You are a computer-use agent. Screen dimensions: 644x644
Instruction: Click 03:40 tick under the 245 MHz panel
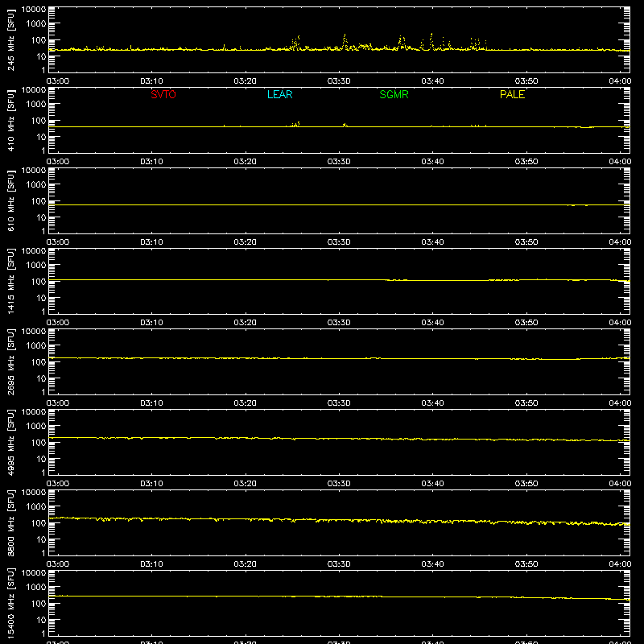(432, 81)
